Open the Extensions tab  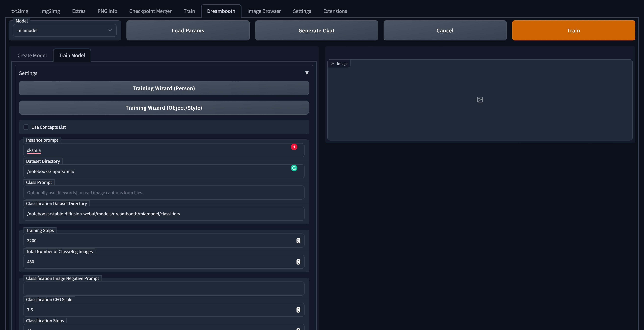tap(335, 11)
